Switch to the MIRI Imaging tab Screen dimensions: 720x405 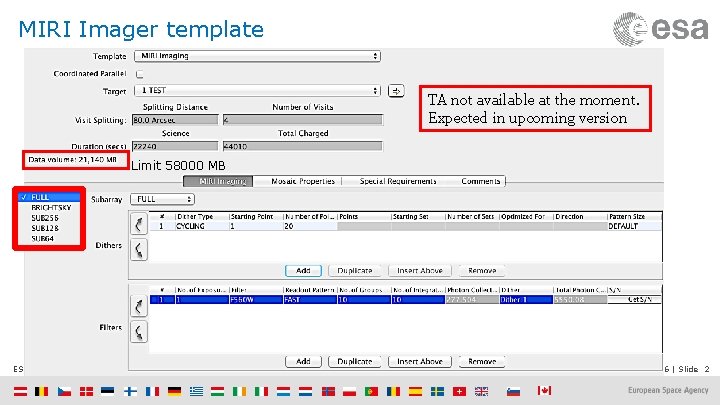coord(218,181)
